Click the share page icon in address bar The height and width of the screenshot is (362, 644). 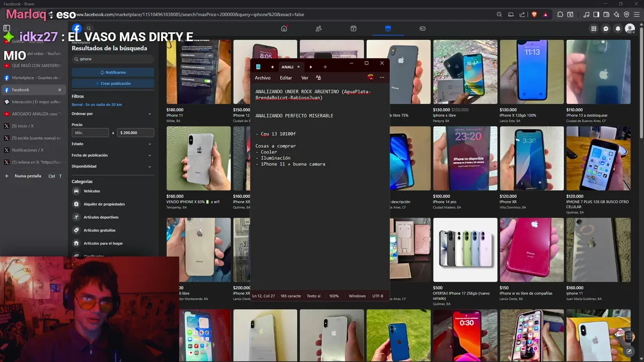tap(522, 15)
